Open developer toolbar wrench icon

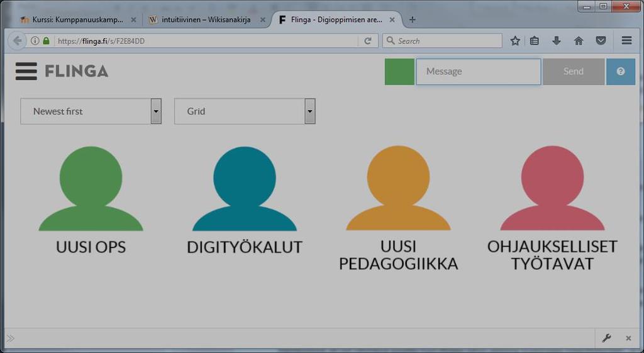coord(606,338)
